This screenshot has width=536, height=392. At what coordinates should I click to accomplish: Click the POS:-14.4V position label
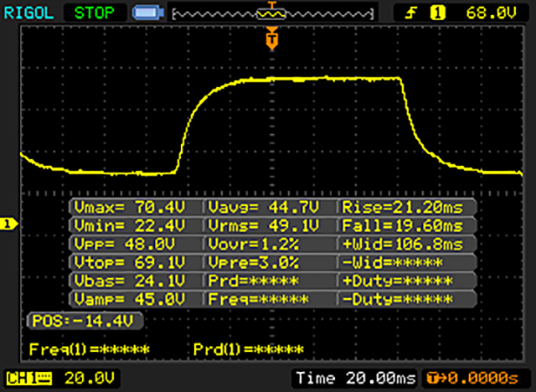coord(85,321)
